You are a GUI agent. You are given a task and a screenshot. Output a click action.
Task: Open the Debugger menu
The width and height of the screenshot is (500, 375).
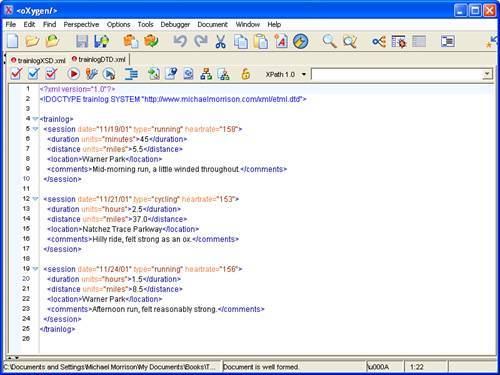click(x=175, y=24)
